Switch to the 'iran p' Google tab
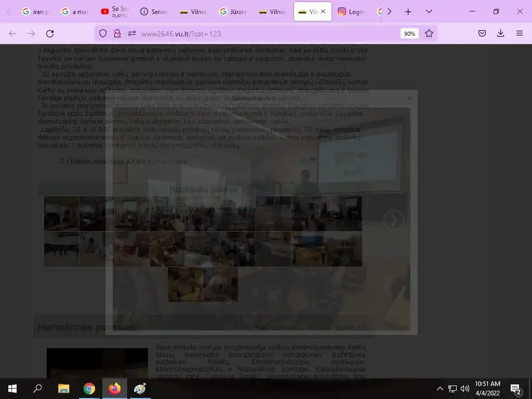The image size is (532, 399). 36,12
